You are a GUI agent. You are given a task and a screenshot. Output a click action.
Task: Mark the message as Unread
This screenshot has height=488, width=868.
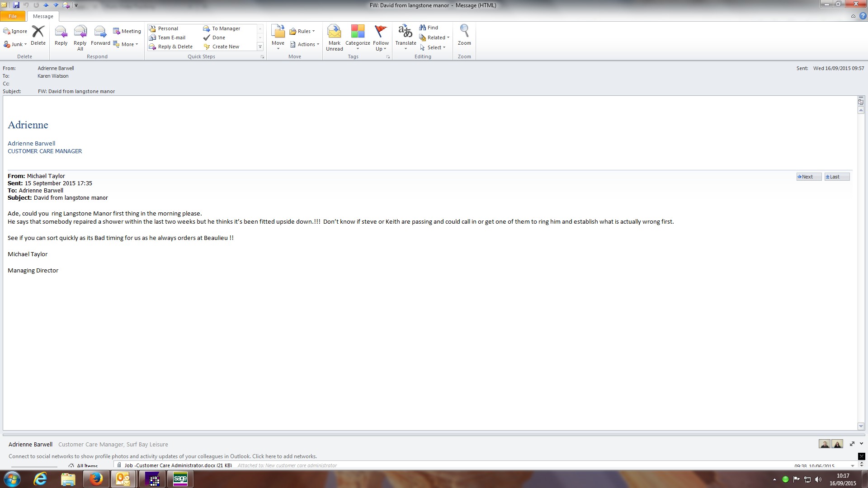pos(334,38)
